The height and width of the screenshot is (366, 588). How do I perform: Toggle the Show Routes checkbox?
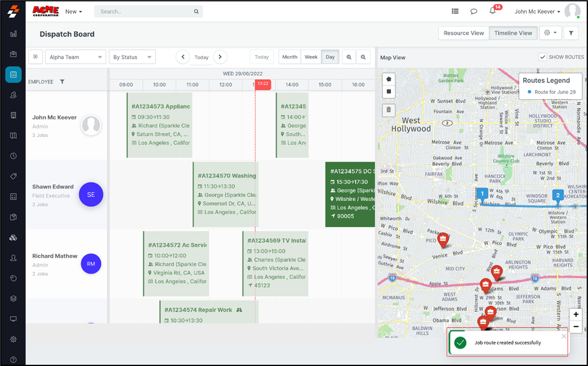coord(542,57)
